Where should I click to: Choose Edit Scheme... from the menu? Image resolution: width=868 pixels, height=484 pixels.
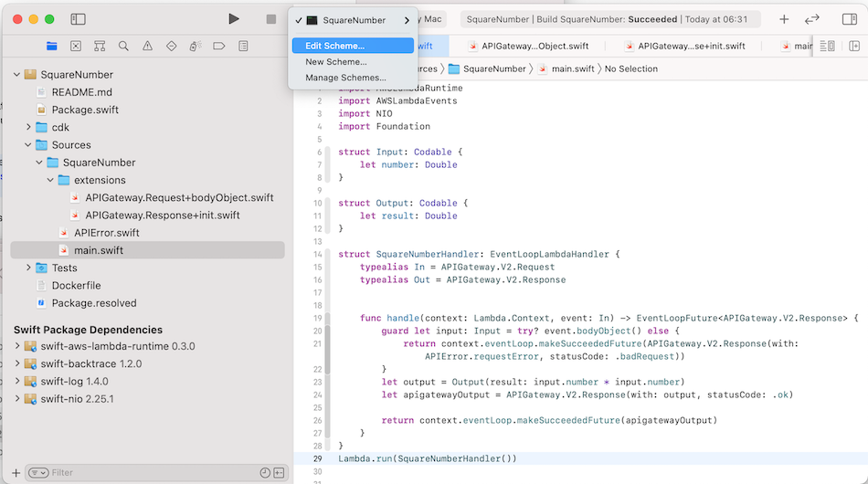(353, 46)
